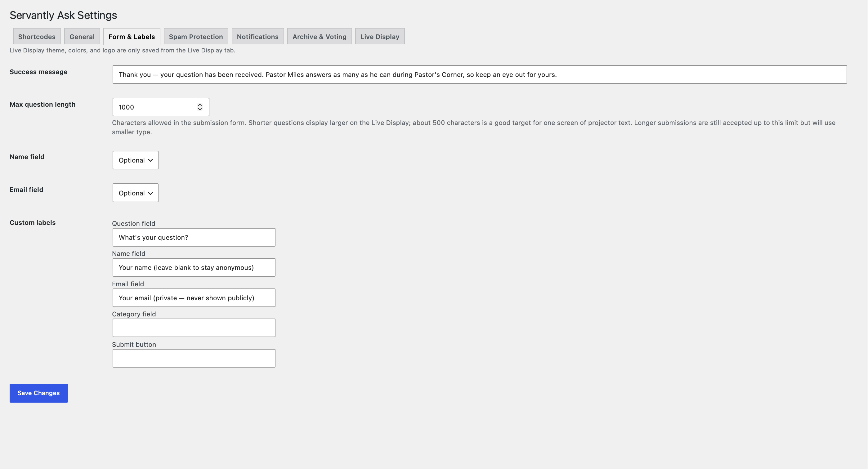Open the Archive & Voting tab
This screenshot has height=469, width=868.
(x=320, y=36)
